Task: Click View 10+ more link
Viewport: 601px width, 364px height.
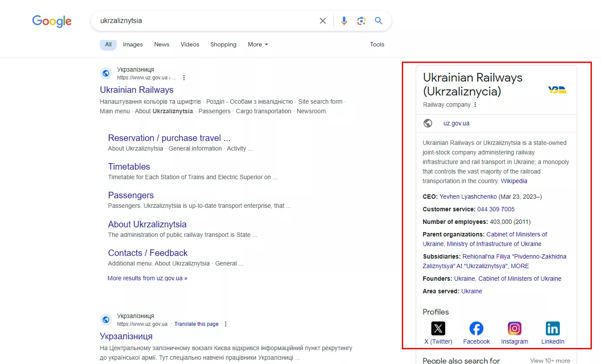Action: [x=550, y=361]
